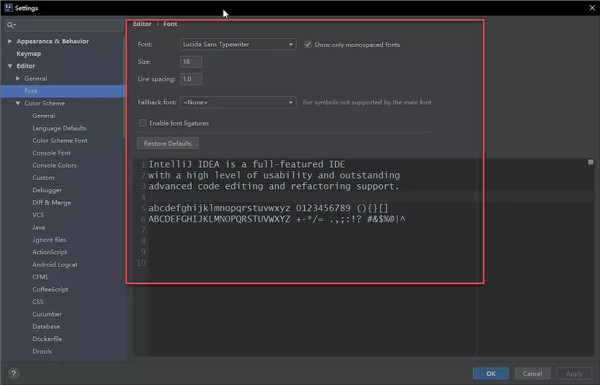This screenshot has height=385, width=600.
Task: Expand the General node under Editor
Action: pyautogui.click(x=18, y=78)
